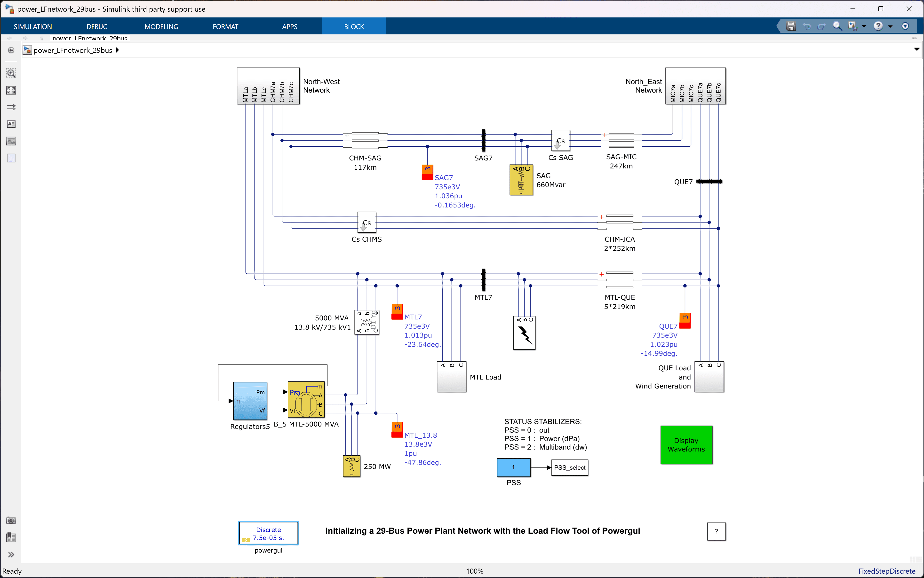Click the Zoom In tool in left palette
The height and width of the screenshot is (578, 924).
pyautogui.click(x=11, y=73)
